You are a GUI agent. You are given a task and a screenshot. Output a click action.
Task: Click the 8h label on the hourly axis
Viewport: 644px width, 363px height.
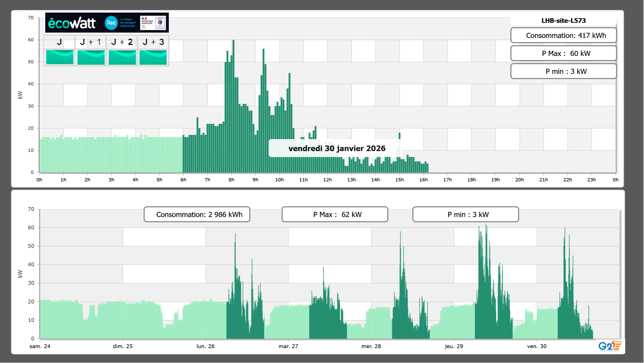pos(231,180)
